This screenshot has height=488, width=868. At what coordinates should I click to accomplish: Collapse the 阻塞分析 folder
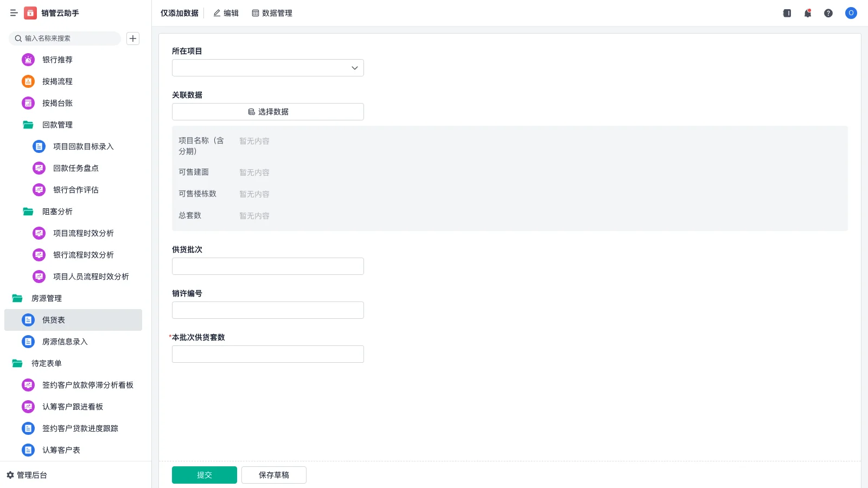[28, 211]
